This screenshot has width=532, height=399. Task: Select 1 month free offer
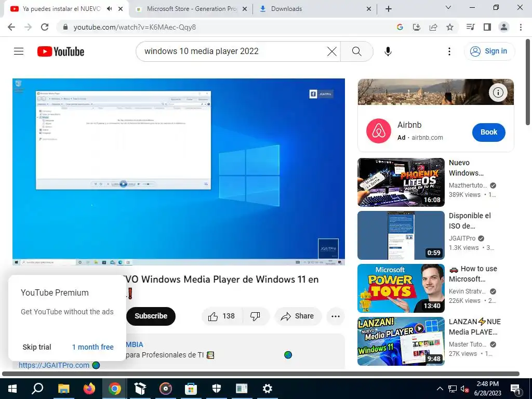click(x=92, y=347)
